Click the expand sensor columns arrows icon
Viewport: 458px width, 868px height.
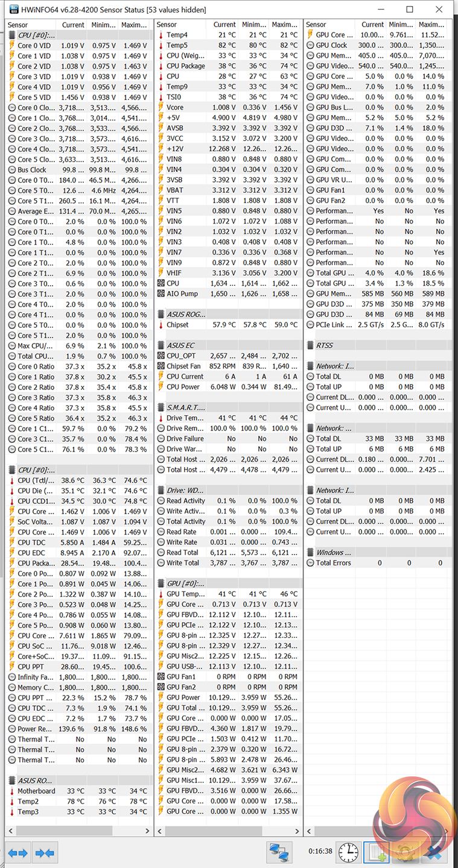click(x=17, y=853)
